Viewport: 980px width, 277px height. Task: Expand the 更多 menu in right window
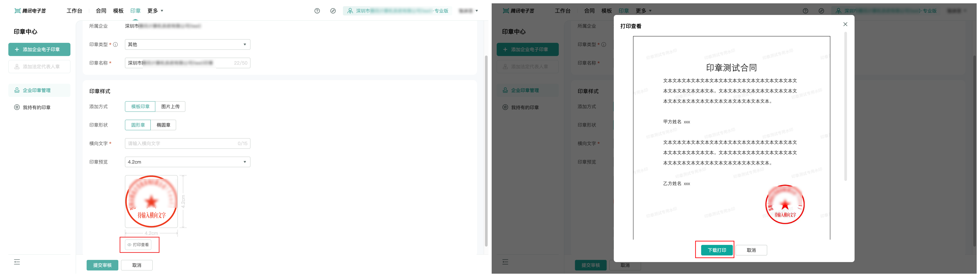(x=643, y=11)
